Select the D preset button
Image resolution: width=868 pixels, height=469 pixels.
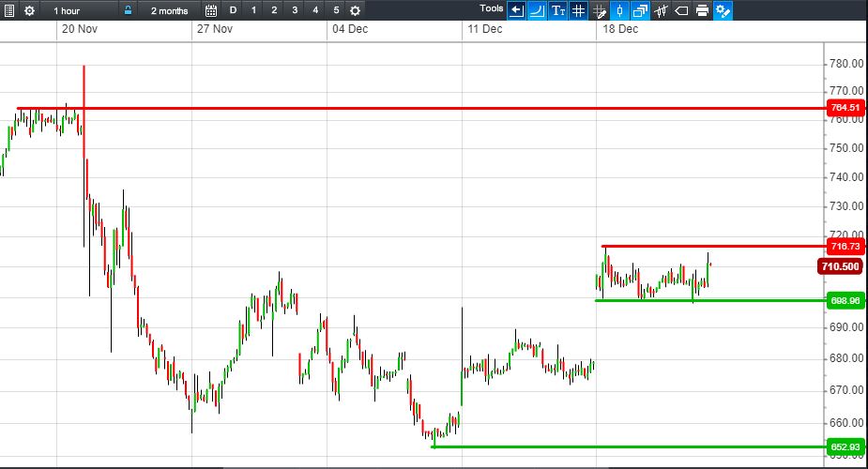[233, 10]
